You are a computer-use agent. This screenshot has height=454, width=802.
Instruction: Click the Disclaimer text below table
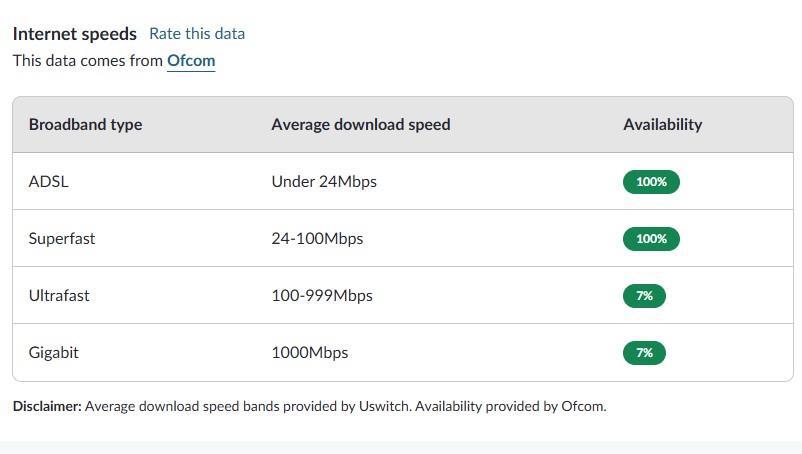pos(309,406)
